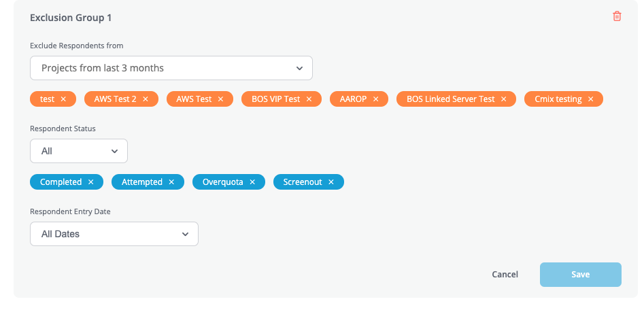Remove the "BOS VIP Test" tag
Screen dimensions: 644x310
(309, 99)
